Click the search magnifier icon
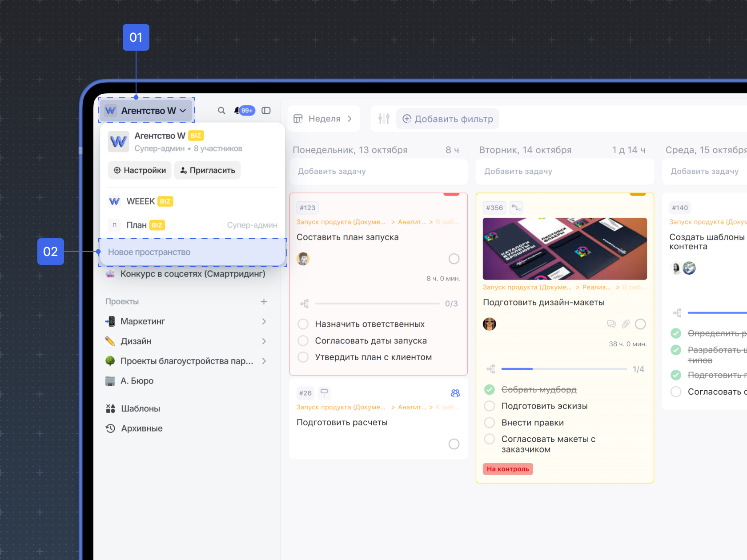The width and height of the screenshot is (747, 560). [221, 111]
